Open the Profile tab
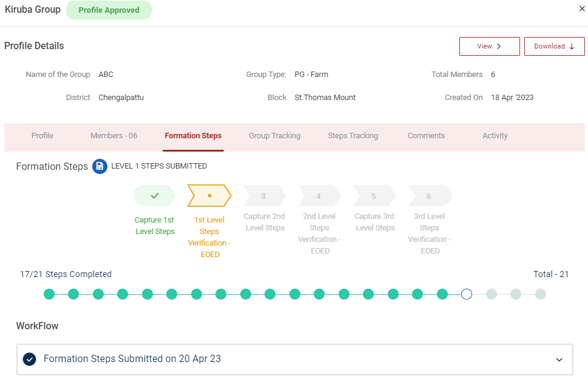 [x=42, y=136]
